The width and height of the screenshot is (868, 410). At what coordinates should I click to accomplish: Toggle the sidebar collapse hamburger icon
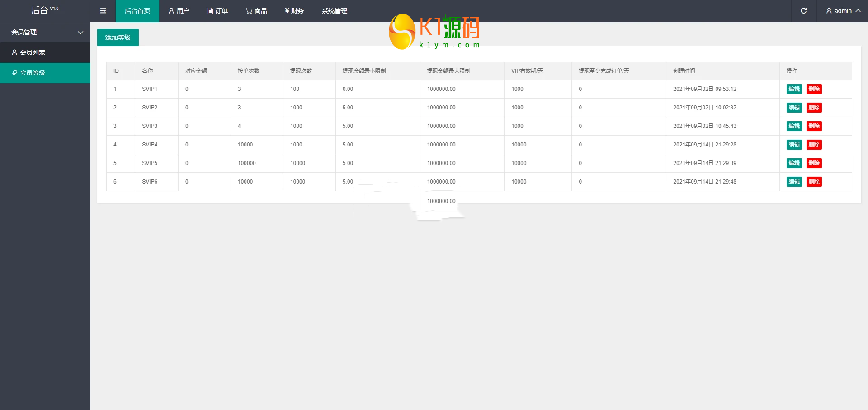(x=103, y=11)
